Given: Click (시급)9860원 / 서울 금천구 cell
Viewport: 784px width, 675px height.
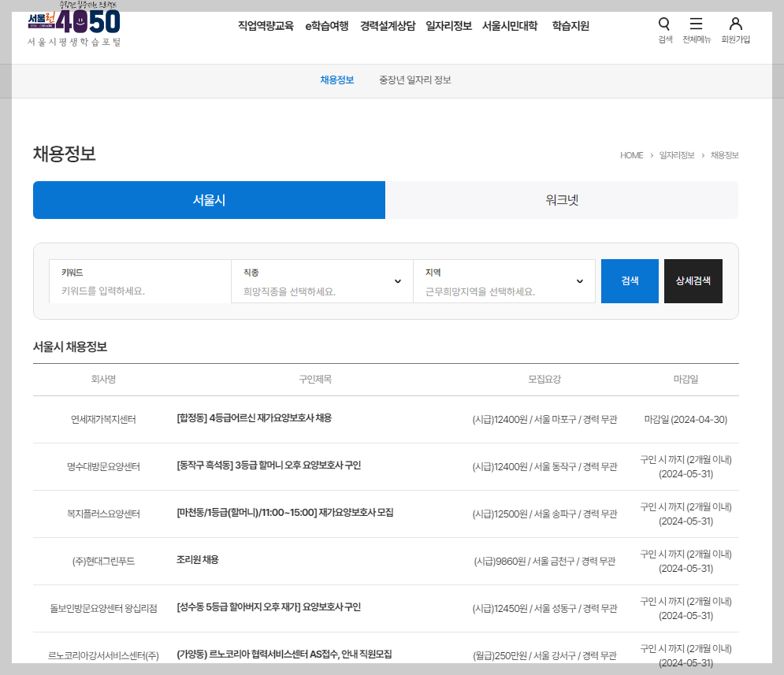Looking at the screenshot, I should 544,561.
